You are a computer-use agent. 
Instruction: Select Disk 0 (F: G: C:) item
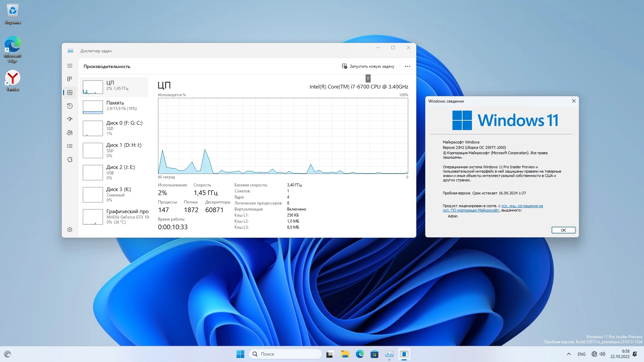(114, 128)
